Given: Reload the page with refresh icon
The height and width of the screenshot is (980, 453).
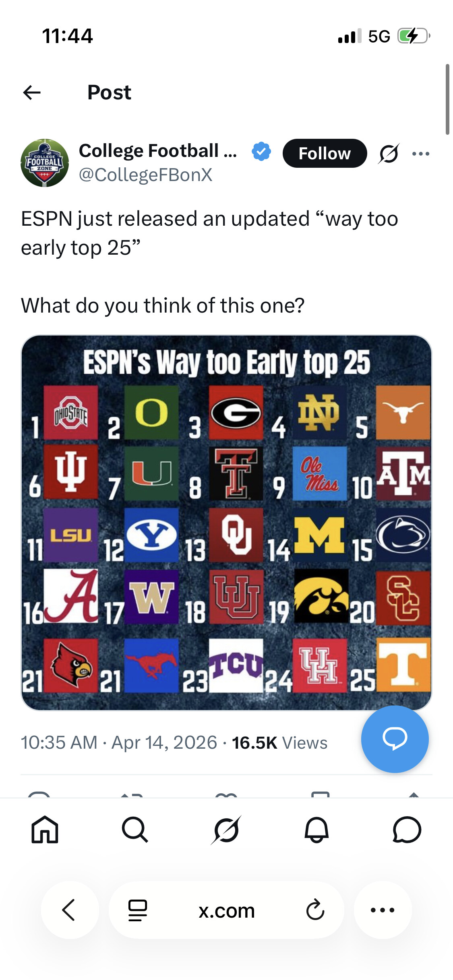Looking at the screenshot, I should click(x=315, y=910).
